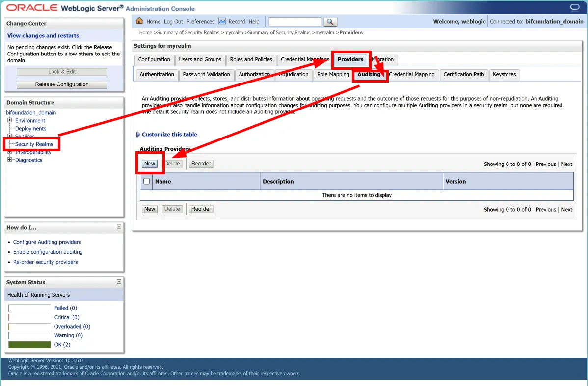
Task: Select the Providers tab
Action: pos(350,59)
